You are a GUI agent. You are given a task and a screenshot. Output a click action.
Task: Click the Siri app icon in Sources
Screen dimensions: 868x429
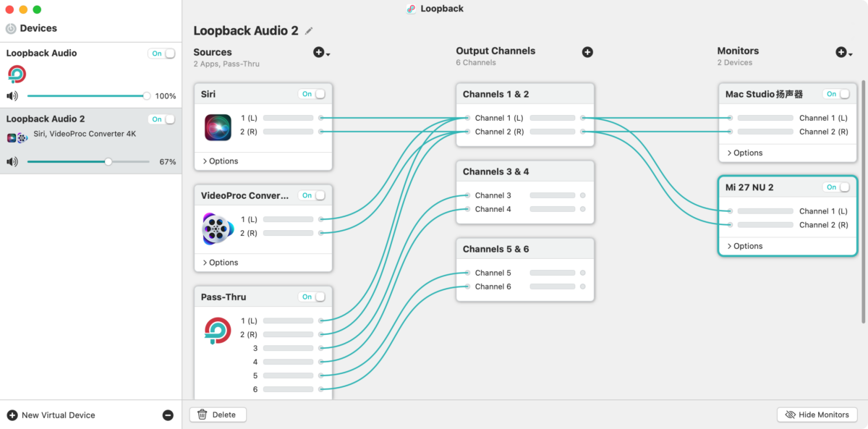tap(218, 127)
